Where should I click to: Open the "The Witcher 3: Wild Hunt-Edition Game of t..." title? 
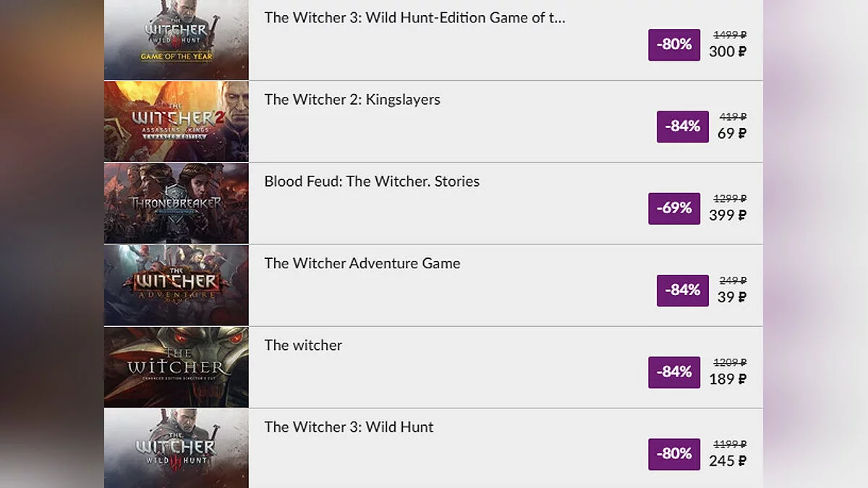click(414, 18)
